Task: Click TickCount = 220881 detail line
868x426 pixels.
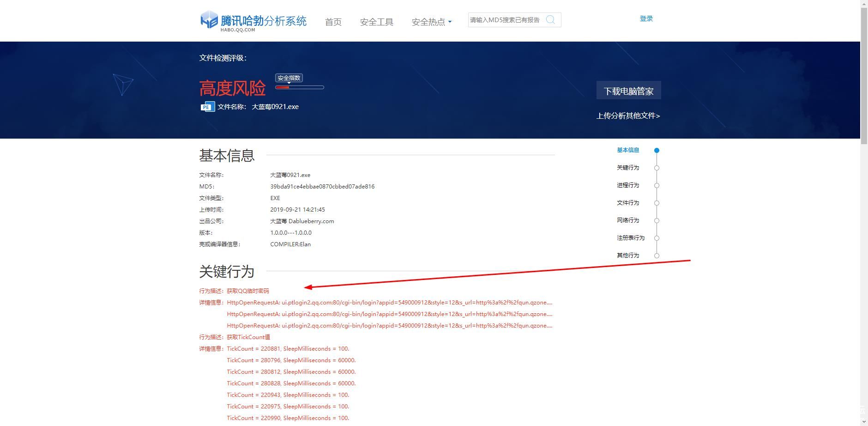Action: click(x=288, y=349)
